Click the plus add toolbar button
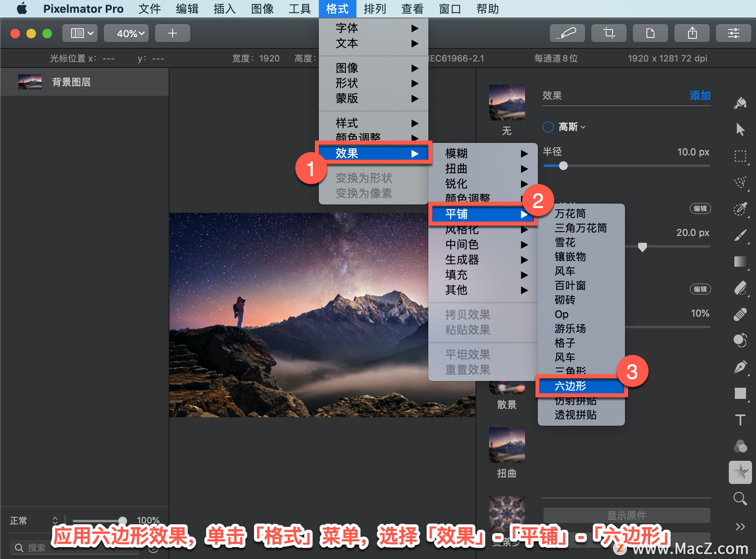Viewport: 756px width, 559px height. click(x=173, y=33)
